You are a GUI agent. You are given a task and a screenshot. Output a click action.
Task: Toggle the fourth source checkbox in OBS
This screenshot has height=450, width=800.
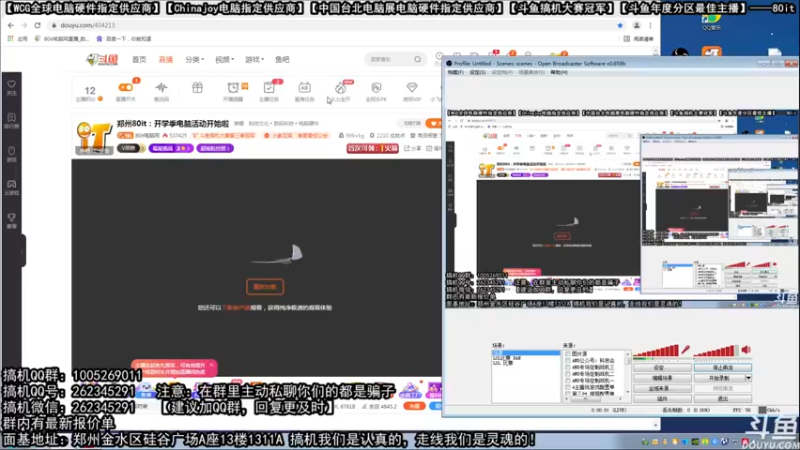pos(568,374)
